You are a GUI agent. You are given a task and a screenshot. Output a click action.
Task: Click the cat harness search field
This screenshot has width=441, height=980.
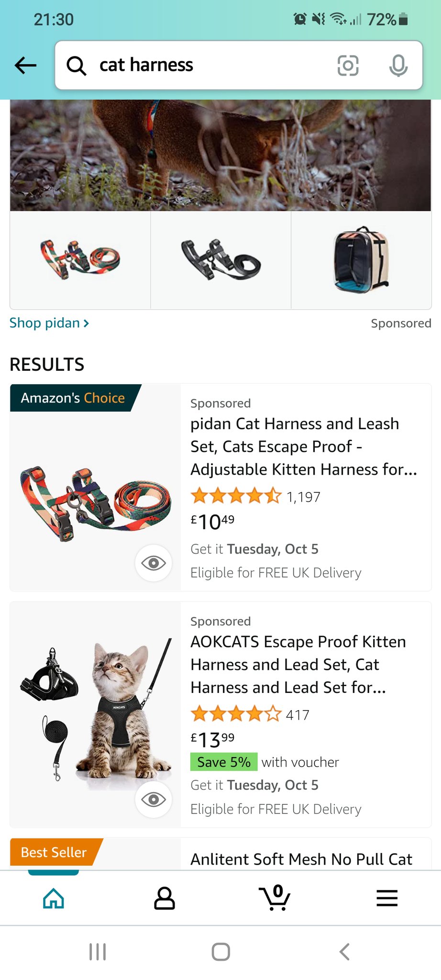(210, 65)
